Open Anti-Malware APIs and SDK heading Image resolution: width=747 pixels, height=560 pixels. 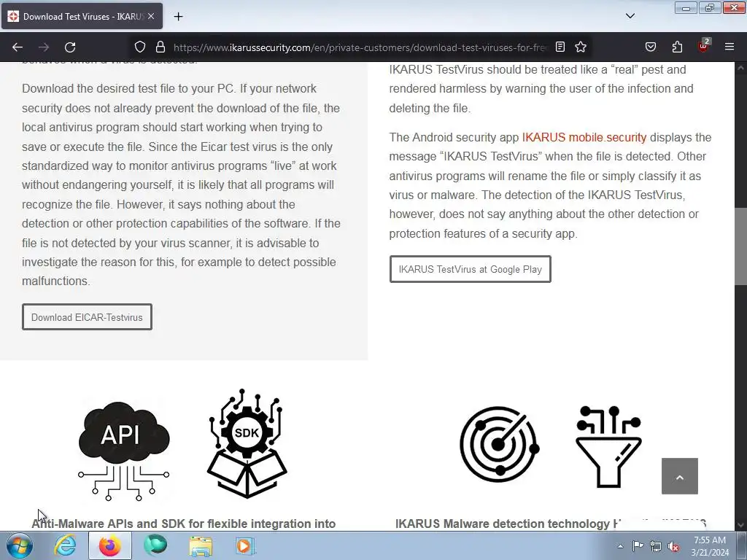(x=183, y=524)
